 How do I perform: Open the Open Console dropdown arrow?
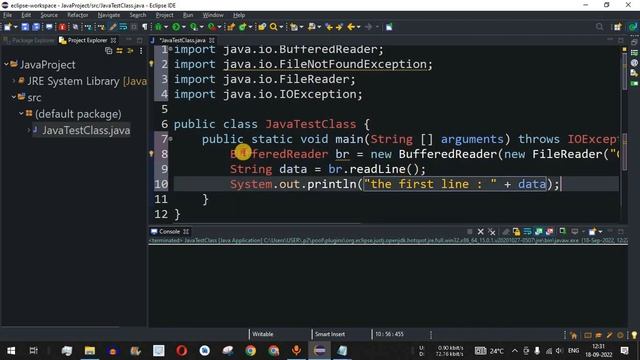click(x=600, y=232)
